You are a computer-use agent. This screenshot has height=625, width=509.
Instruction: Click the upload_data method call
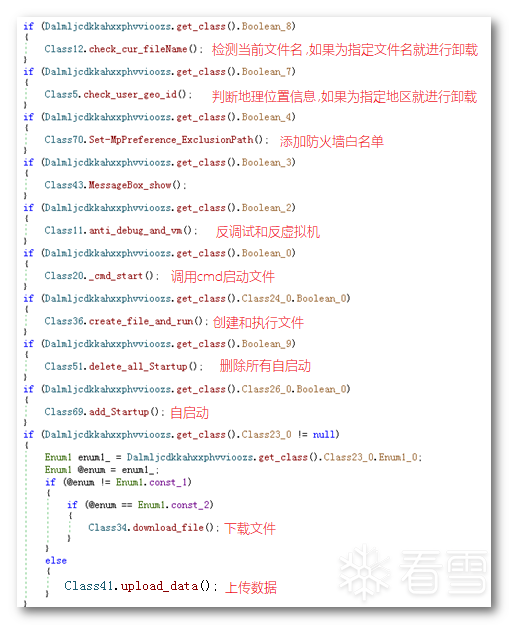tap(159, 586)
